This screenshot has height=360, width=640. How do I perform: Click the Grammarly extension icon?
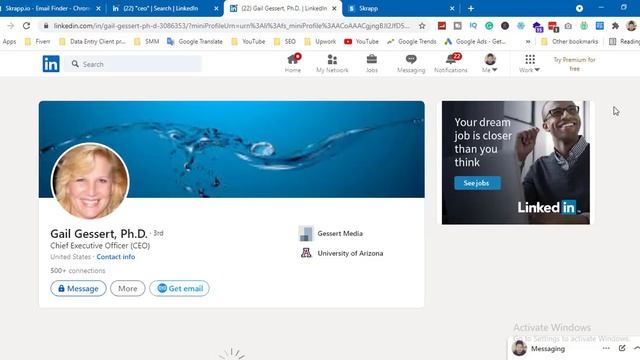pos(489,26)
